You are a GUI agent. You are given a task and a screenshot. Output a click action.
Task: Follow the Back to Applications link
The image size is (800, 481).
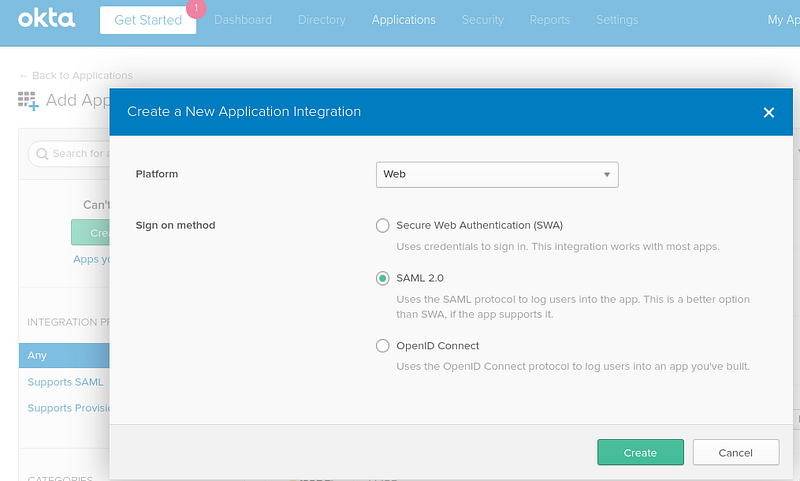[x=76, y=75]
